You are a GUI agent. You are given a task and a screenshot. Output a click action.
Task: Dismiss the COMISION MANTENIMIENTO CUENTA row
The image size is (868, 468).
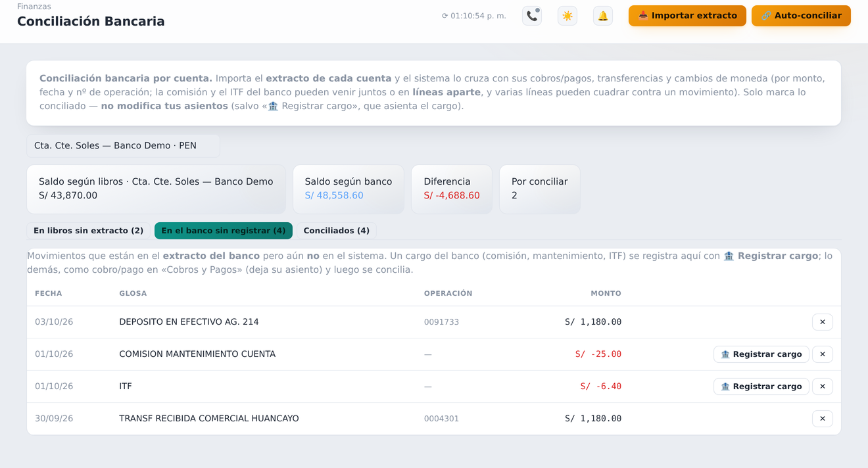click(823, 354)
